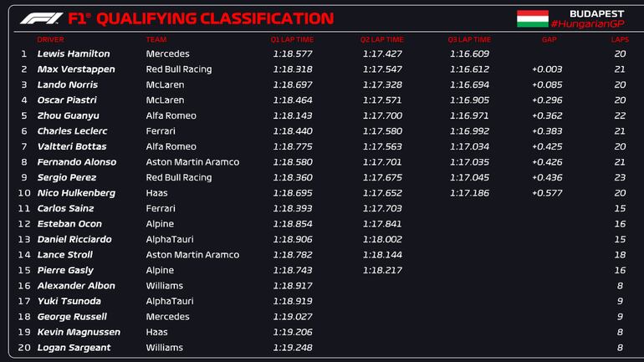
Task: Sort by the DRIVER column header
Action: click(50, 39)
